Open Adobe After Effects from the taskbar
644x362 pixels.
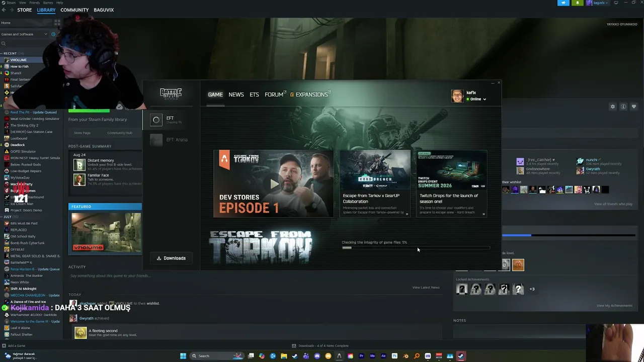pyautogui.click(x=383, y=356)
